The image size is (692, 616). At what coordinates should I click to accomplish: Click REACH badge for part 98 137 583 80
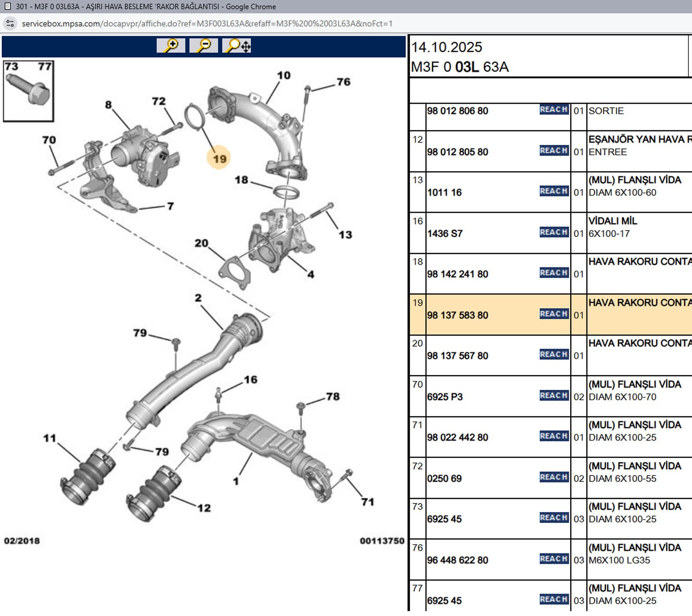point(554,314)
